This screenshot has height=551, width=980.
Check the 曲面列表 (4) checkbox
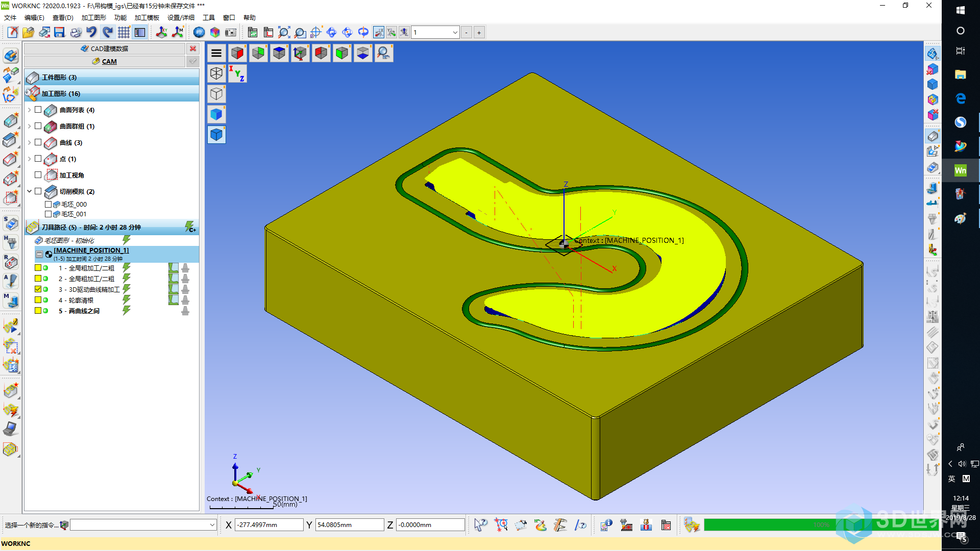click(x=38, y=110)
